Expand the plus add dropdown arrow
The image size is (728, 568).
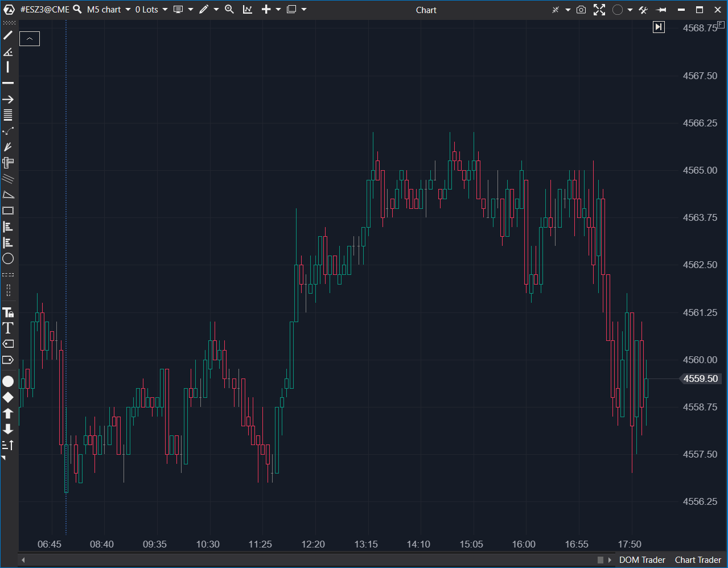(x=278, y=10)
